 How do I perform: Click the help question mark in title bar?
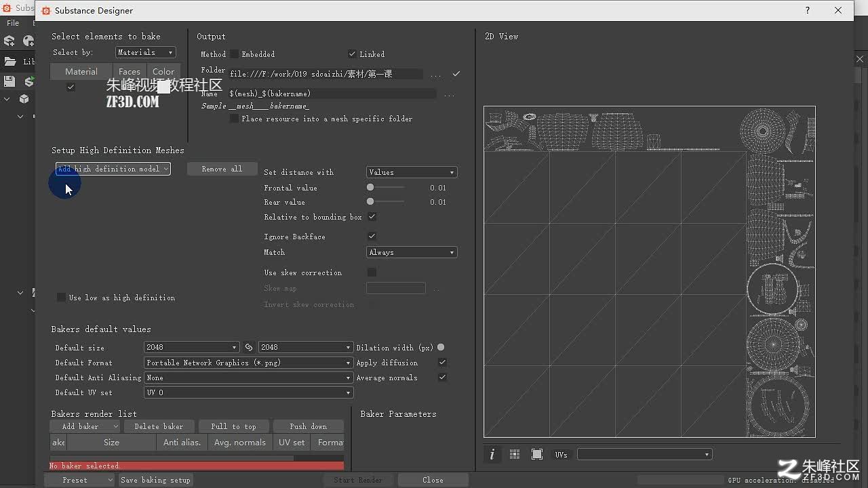coord(808,10)
